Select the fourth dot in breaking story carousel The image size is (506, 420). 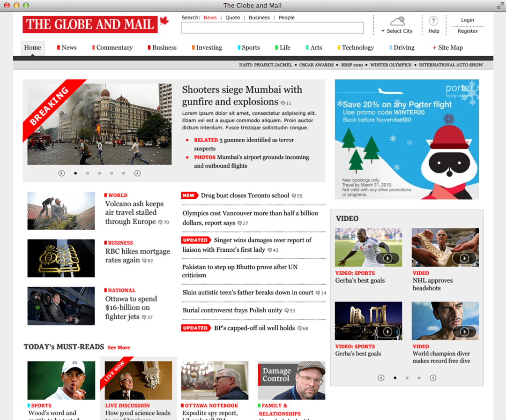tap(112, 173)
